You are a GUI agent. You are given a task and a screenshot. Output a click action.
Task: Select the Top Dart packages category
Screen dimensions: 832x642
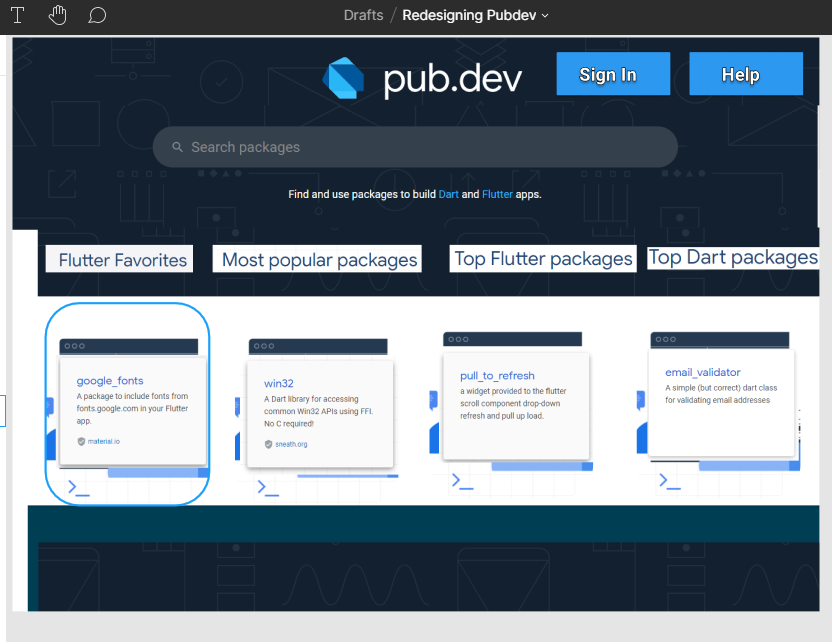[x=733, y=256]
